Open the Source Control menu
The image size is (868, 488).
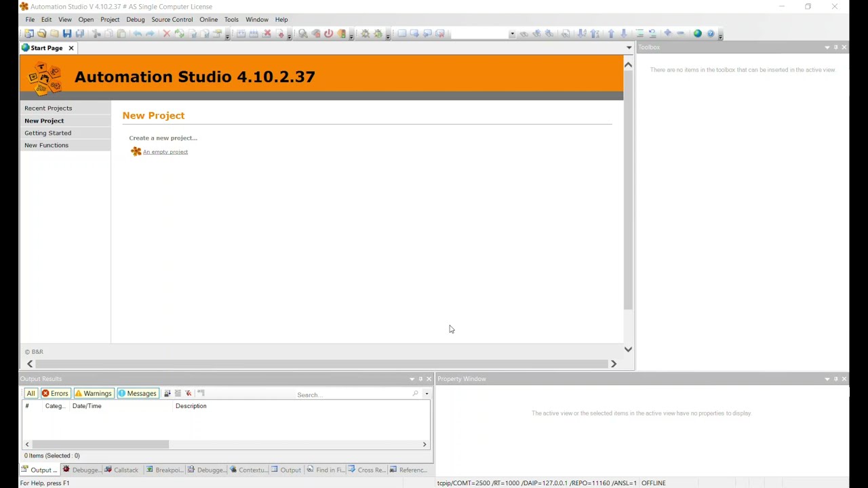point(172,20)
